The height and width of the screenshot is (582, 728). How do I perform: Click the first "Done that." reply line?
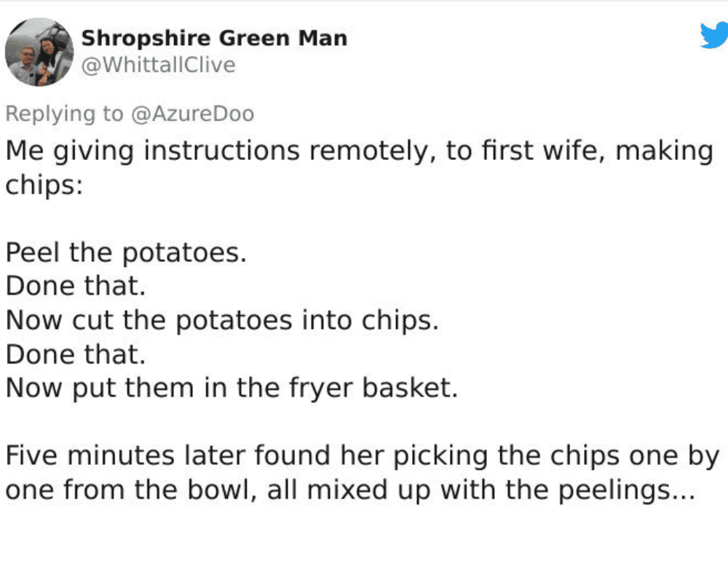pos(76,286)
